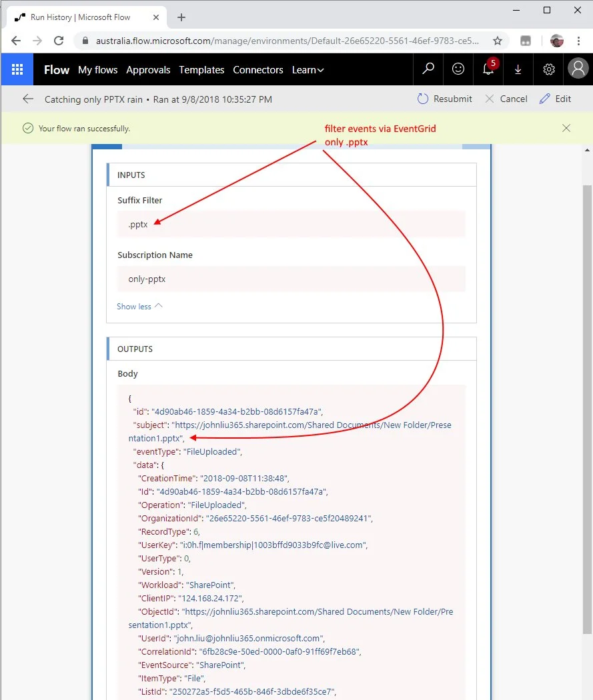Open the app launcher waffle icon
The width and height of the screenshot is (593, 700).
[17, 69]
